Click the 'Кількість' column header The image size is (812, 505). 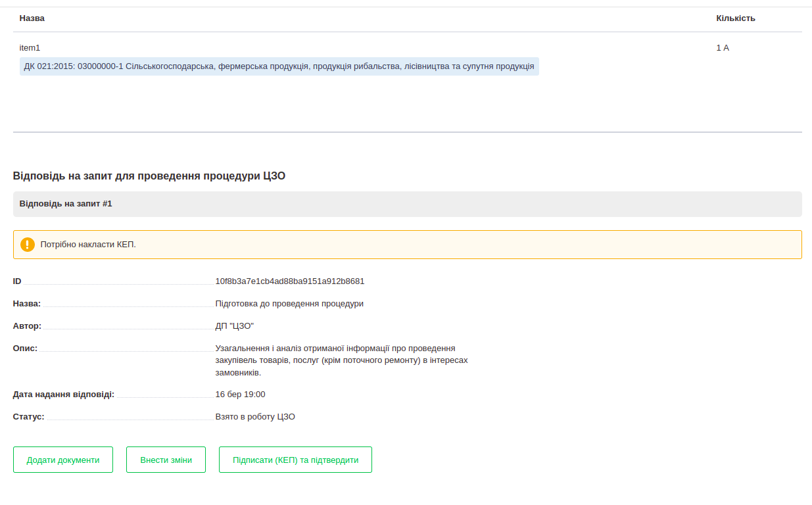pyautogui.click(x=735, y=18)
